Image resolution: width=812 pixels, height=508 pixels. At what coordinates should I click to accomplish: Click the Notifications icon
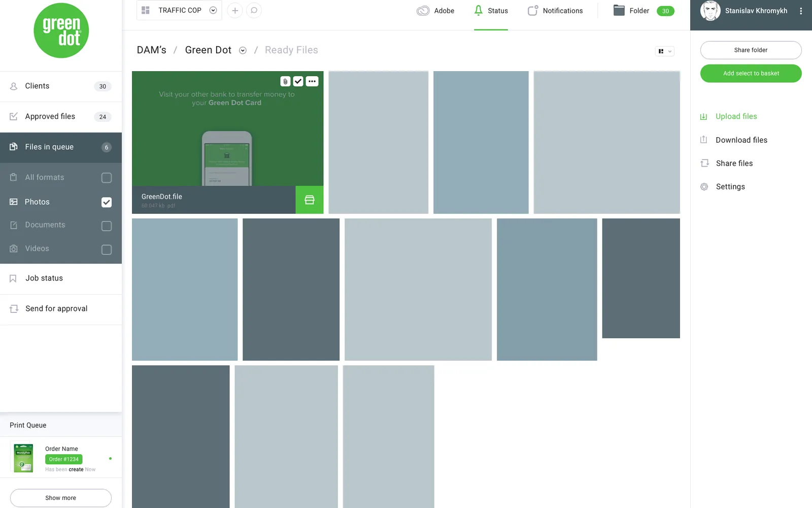click(x=533, y=11)
